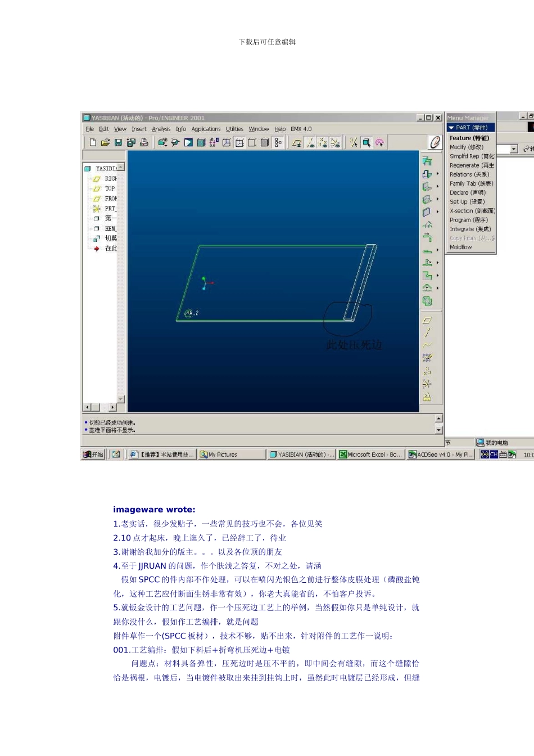This screenshot has width=534, height=756.
Task: Open the Analysis menu
Action: click(161, 129)
